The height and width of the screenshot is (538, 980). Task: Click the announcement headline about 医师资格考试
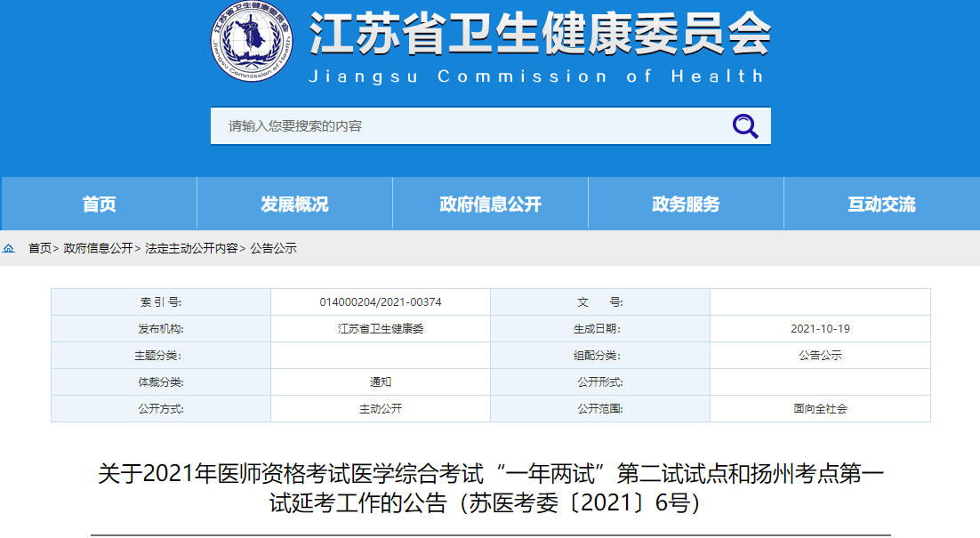(491, 488)
